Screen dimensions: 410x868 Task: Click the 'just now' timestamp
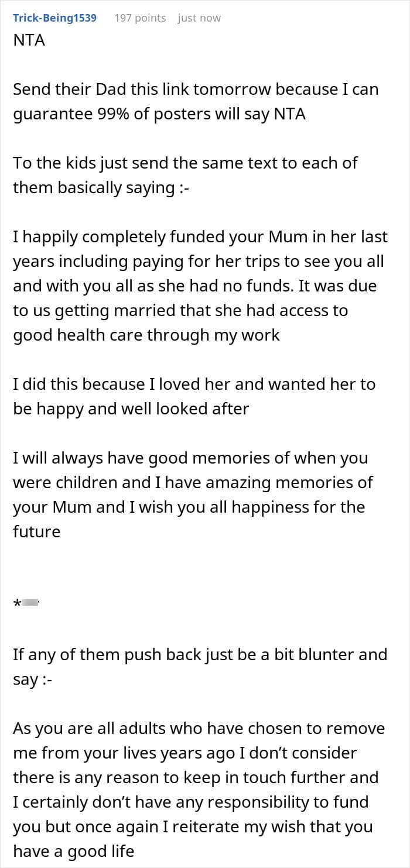(x=199, y=18)
